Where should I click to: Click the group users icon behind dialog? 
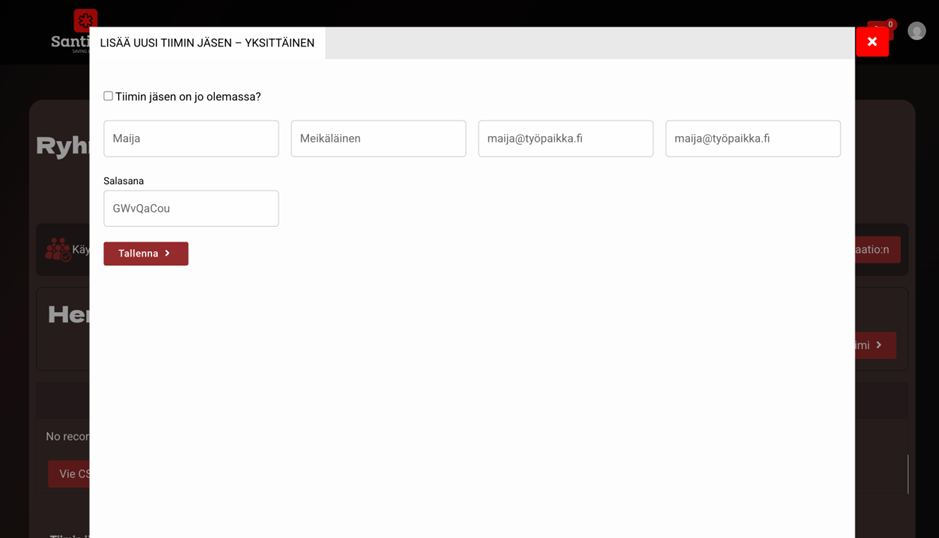57,249
